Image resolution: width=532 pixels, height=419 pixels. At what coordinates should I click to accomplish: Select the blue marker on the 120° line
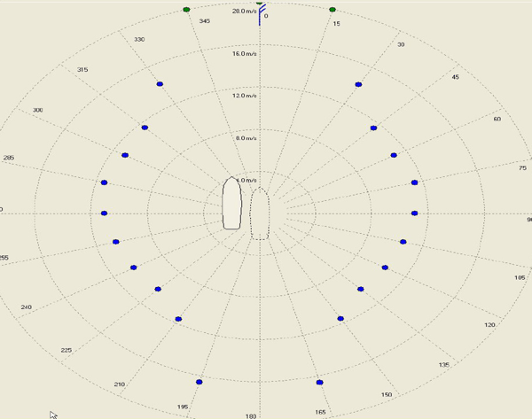(385, 268)
